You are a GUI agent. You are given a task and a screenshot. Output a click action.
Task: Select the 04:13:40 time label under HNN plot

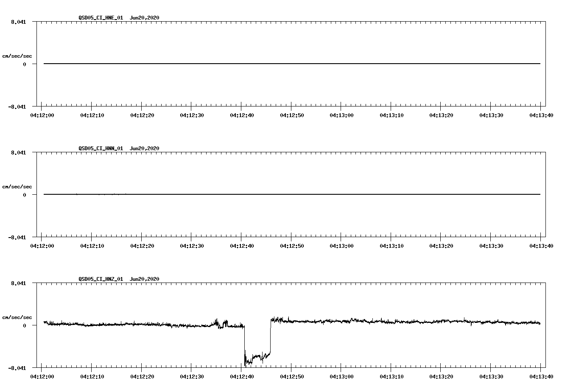coord(541,246)
